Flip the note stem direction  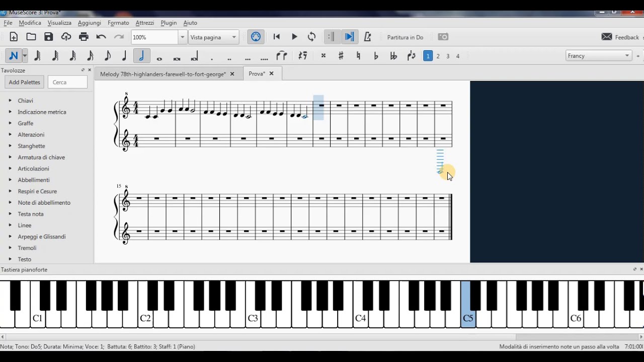click(x=412, y=56)
